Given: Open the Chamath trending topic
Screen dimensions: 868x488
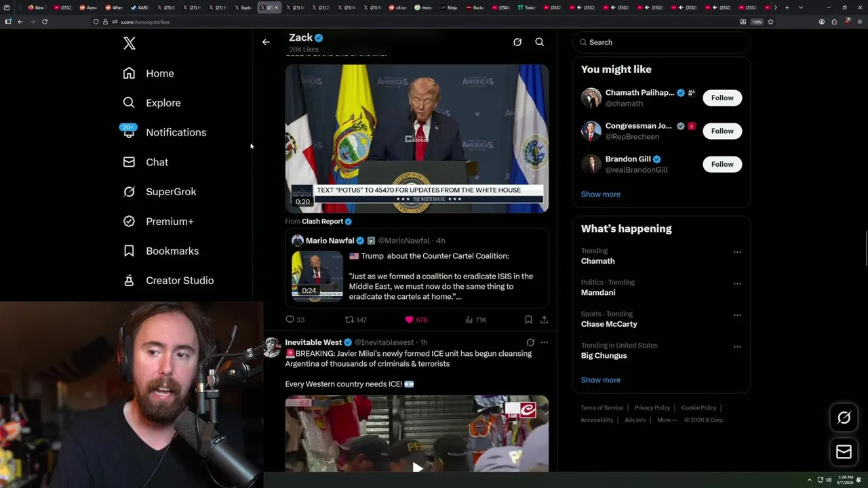Looking at the screenshot, I should [x=598, y=261].
